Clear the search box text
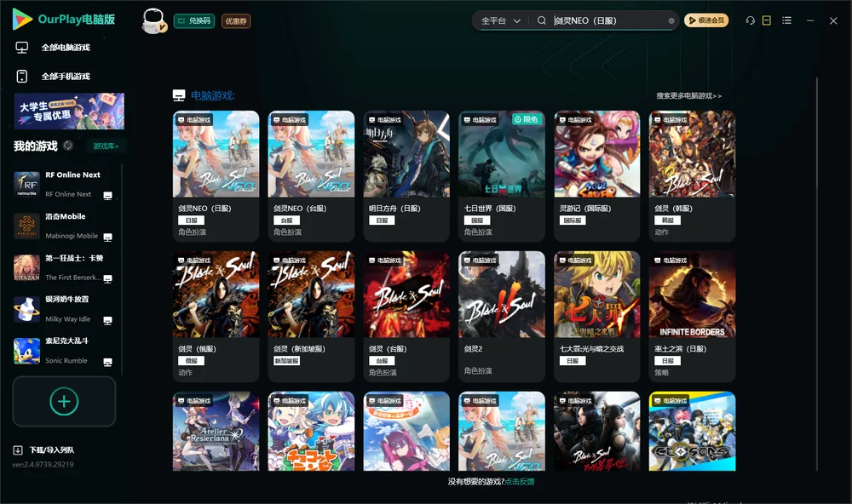The width and height of the screenshot is (852, 504). tap(671, 20)
